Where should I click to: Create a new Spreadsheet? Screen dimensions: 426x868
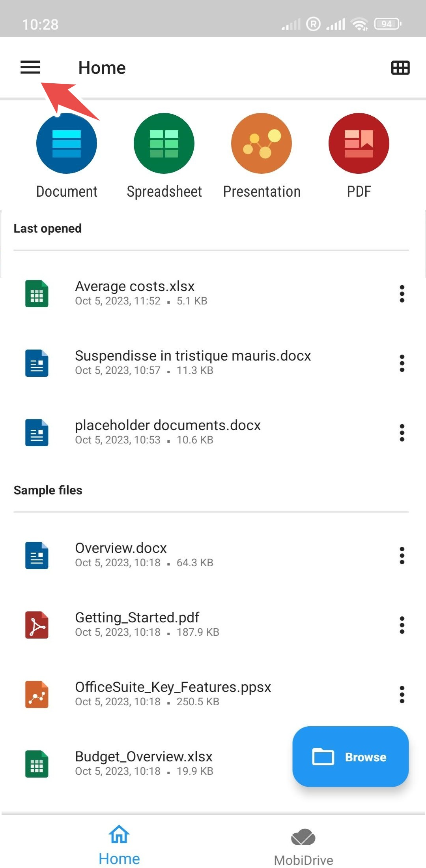coord(164,143)
